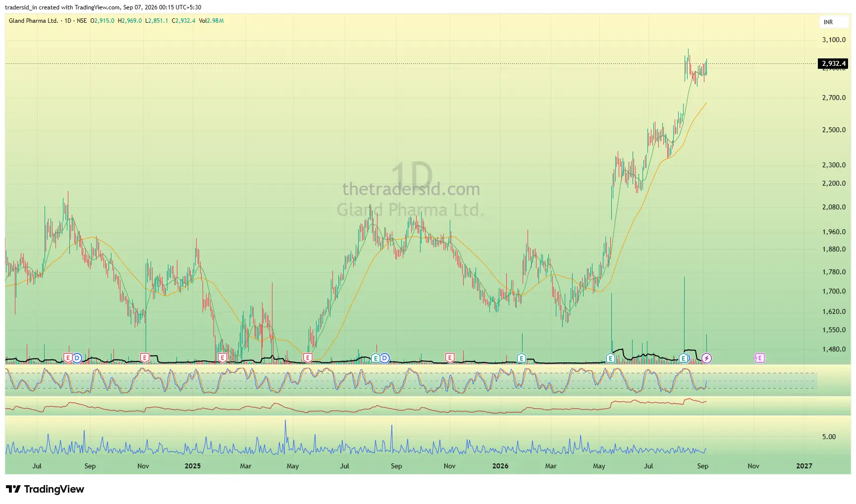This screenshot has width=856, height=504.
Task: Open the blue dividend D marker near Aug 2025
Action: [384, 358]
